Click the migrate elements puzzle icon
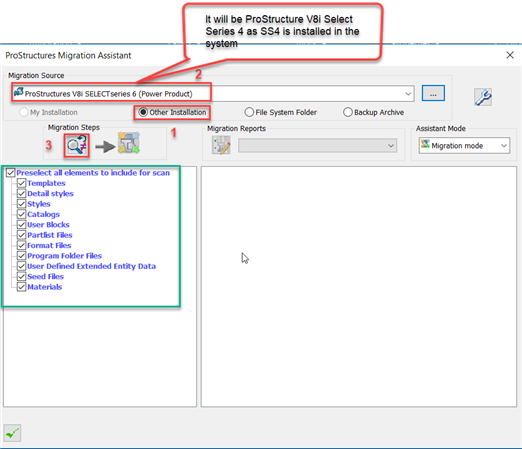 [x=129, y=143]
